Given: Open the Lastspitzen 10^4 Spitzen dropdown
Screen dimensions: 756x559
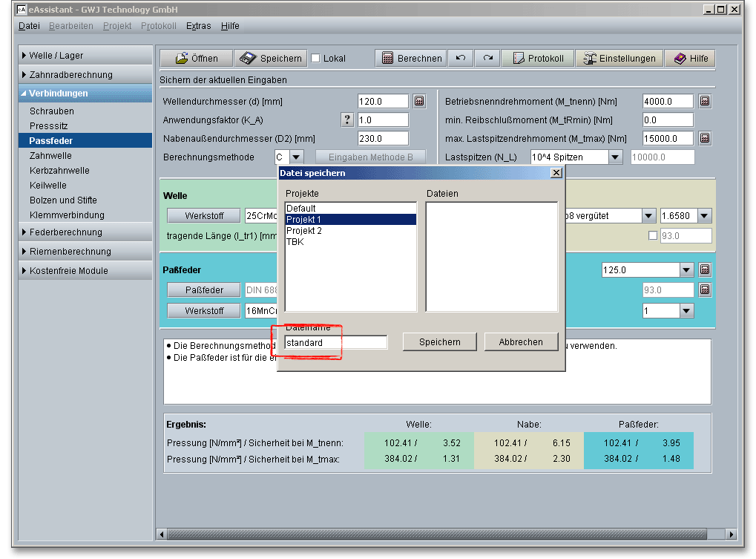Looking at the screenshot, I should tap(615, 157).
